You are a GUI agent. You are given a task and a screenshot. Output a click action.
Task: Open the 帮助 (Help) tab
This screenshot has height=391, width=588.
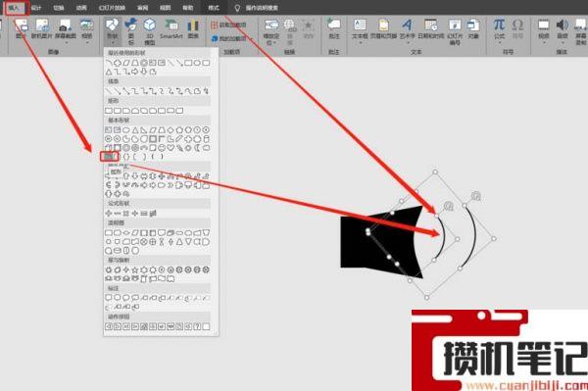coord(188,8)
